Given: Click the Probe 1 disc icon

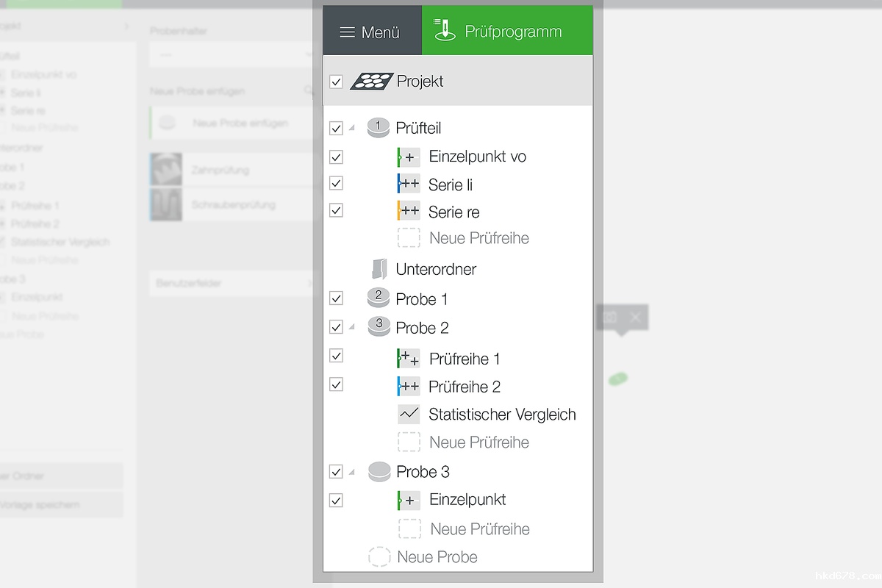Looking at the screenshot, I should (378, 298).
